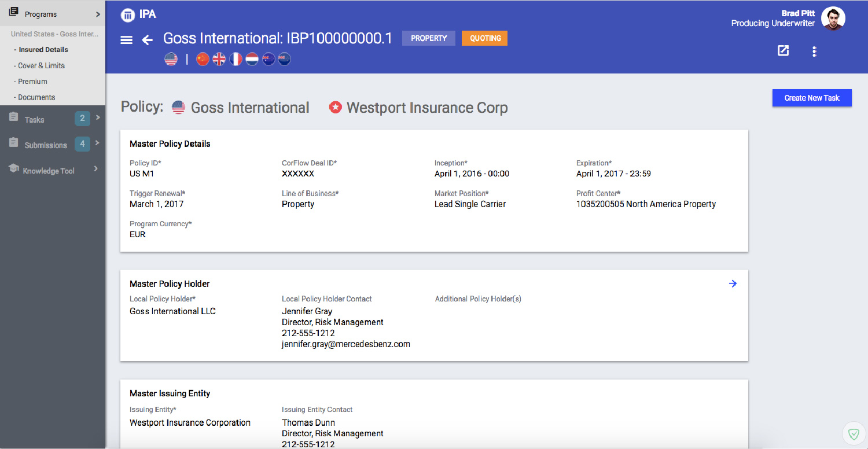Viewport: 868px width, 449px height.
Task: Click Expiration value April 1, 2017 - 23:59
Action: coord(613,174)
